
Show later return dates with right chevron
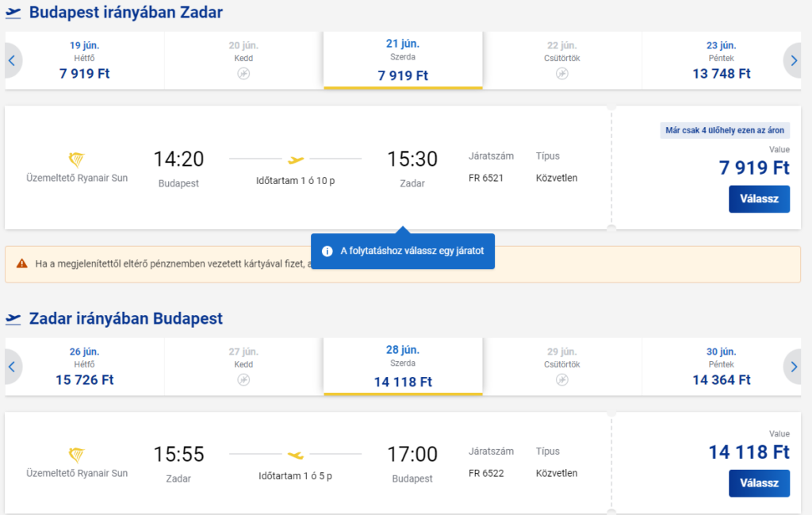point(793,367)
